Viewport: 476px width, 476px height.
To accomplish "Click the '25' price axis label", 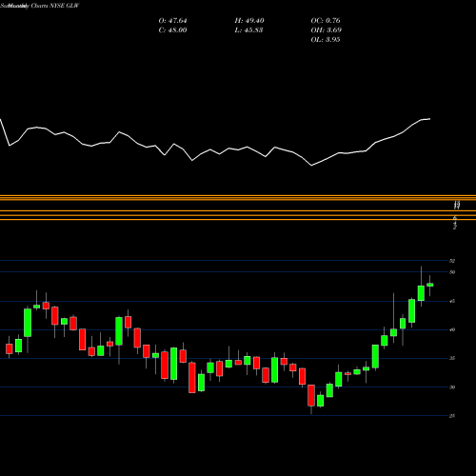I will [452, 416].
